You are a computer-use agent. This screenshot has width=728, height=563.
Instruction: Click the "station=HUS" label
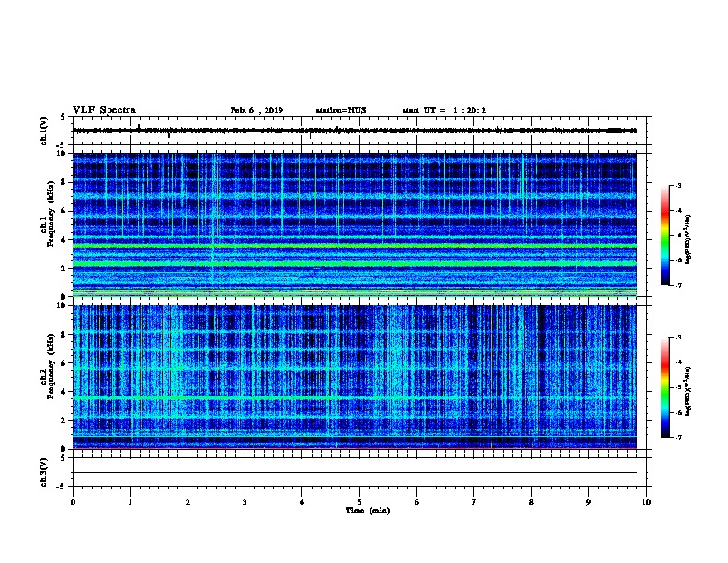coord(341,110)
